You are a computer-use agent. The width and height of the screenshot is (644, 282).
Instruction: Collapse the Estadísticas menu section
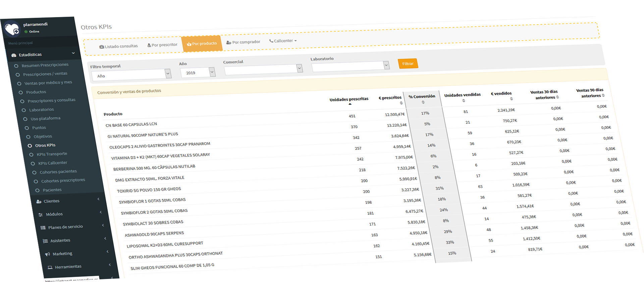pos(73,53)
